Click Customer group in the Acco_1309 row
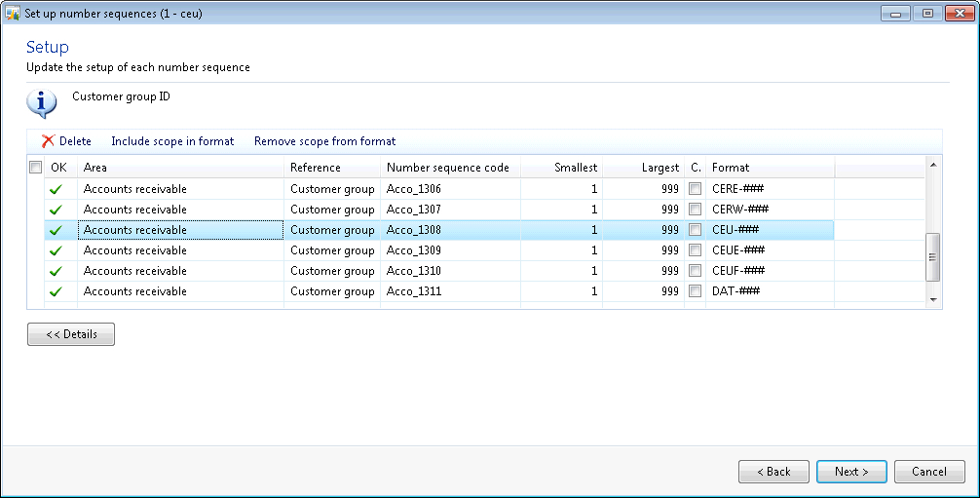Viewport: 980px width, 498px height. (x=332, y=250)
